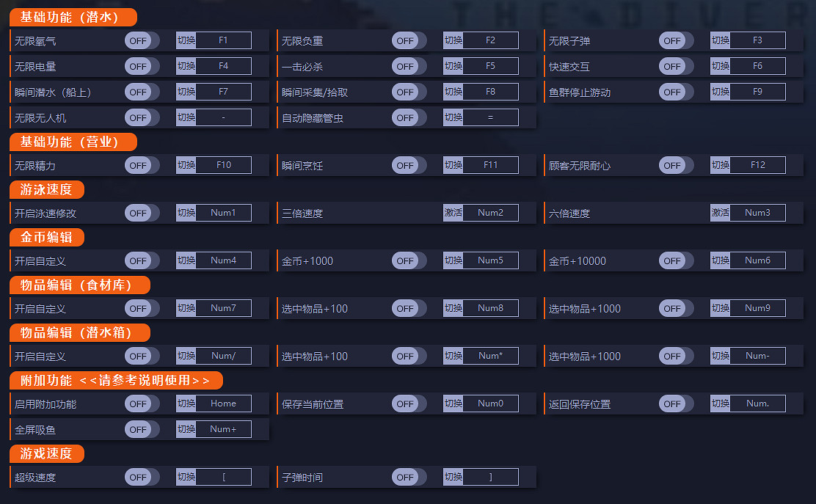Screen dimensions: 816x504
Task: Click 切换 next to 返回保存位置
Action: pos(719,403)
